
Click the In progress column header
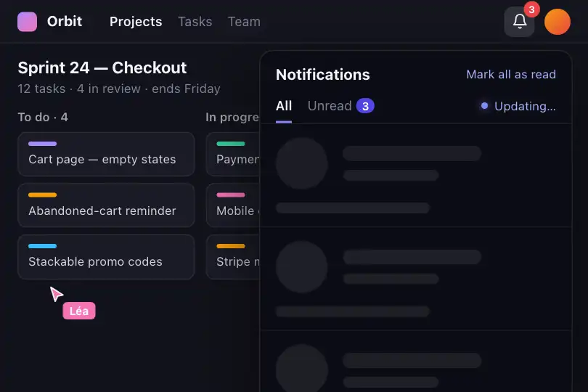tap(232, 117)
